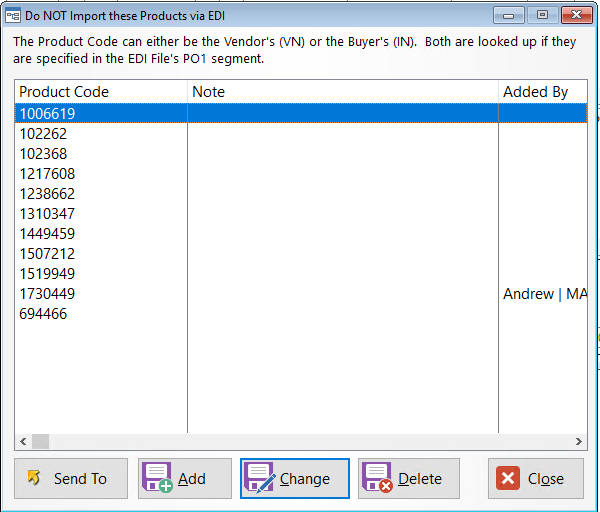Click the Change pencil-disk icon
The width and height of the screenshot is (600, 512).
pos(259,478)
